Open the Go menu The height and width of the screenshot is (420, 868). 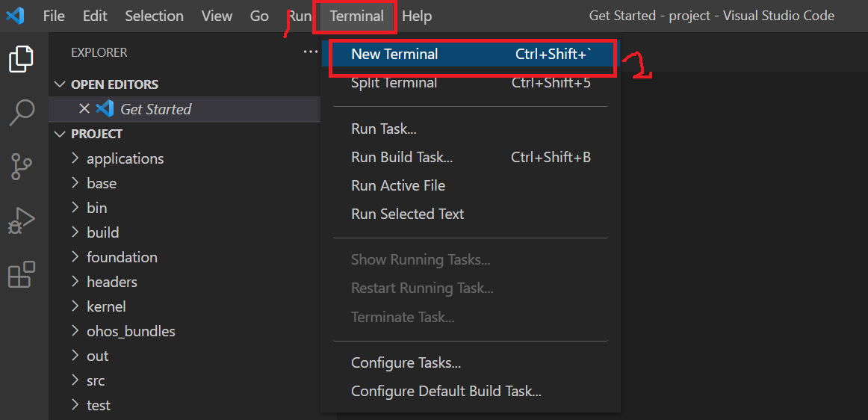click(259, 16)
